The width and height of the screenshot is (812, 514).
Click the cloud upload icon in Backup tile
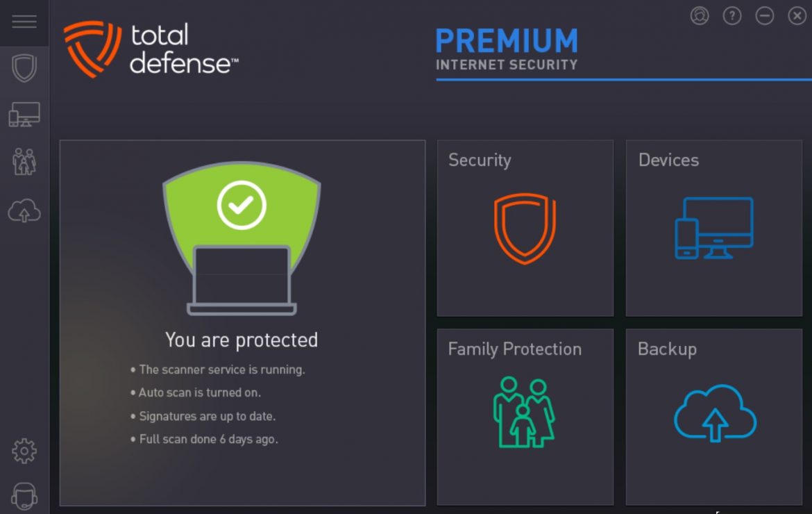713,412
